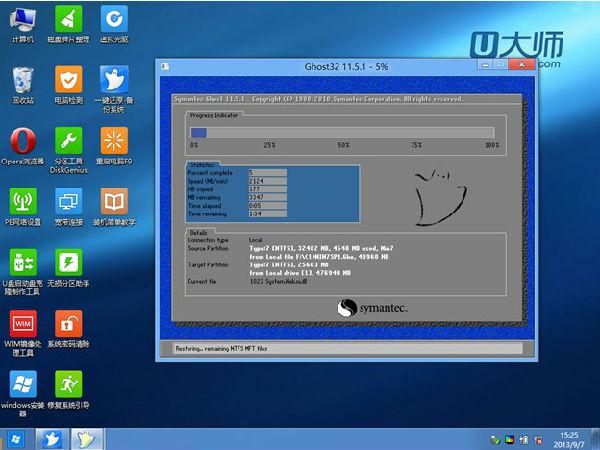The width and height of the screenshot is (600, 450).
Task: Open the Computer desktop icon
Action: click(x=22, y=20)
